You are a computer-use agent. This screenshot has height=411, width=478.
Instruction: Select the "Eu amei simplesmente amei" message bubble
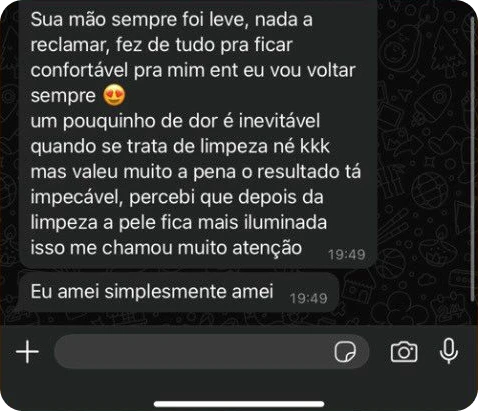(177, 292)
